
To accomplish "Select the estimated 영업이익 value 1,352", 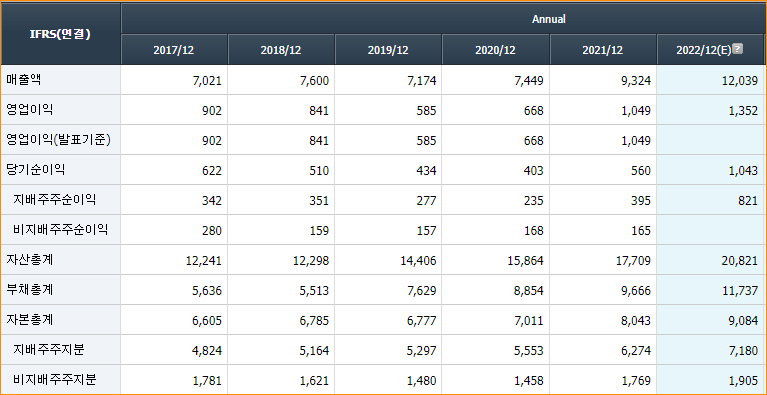I will click(x=744, y=111).
